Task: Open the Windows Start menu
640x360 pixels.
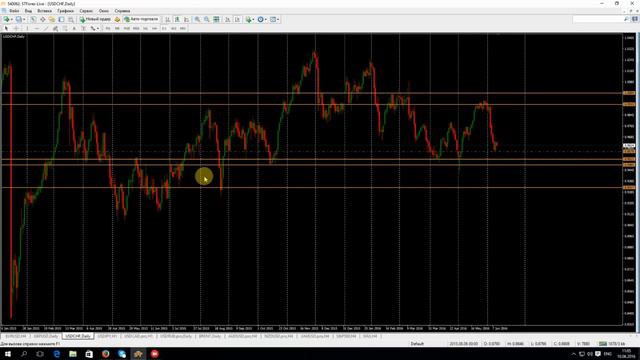Action: [8, 354]
